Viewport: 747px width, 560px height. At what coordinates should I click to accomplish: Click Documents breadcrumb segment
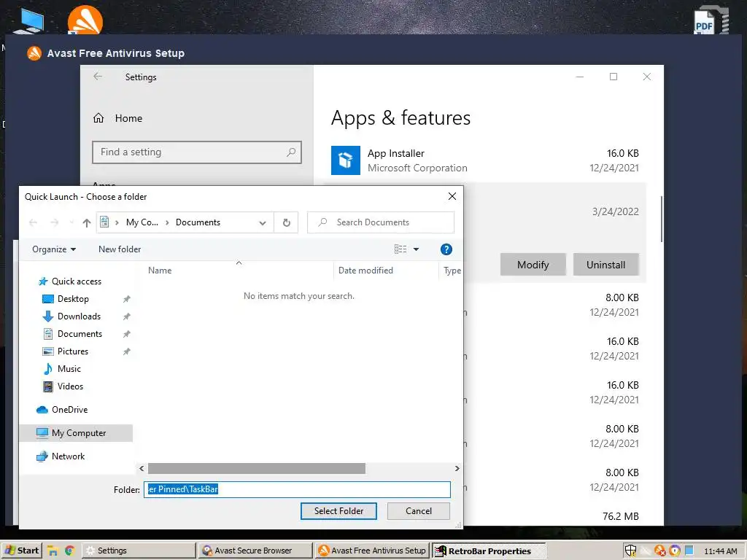click(198, 222)
